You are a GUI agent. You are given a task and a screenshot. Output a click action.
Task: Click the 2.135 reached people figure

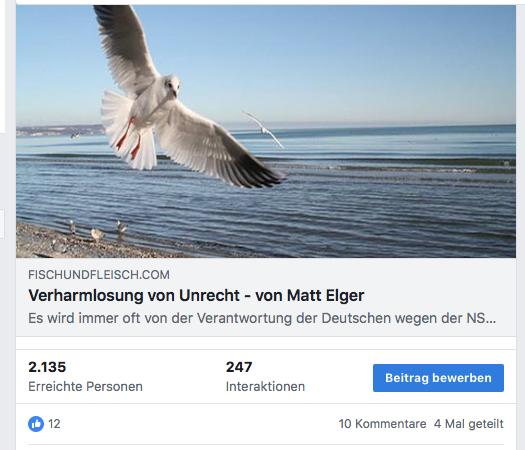coord(47,367)
